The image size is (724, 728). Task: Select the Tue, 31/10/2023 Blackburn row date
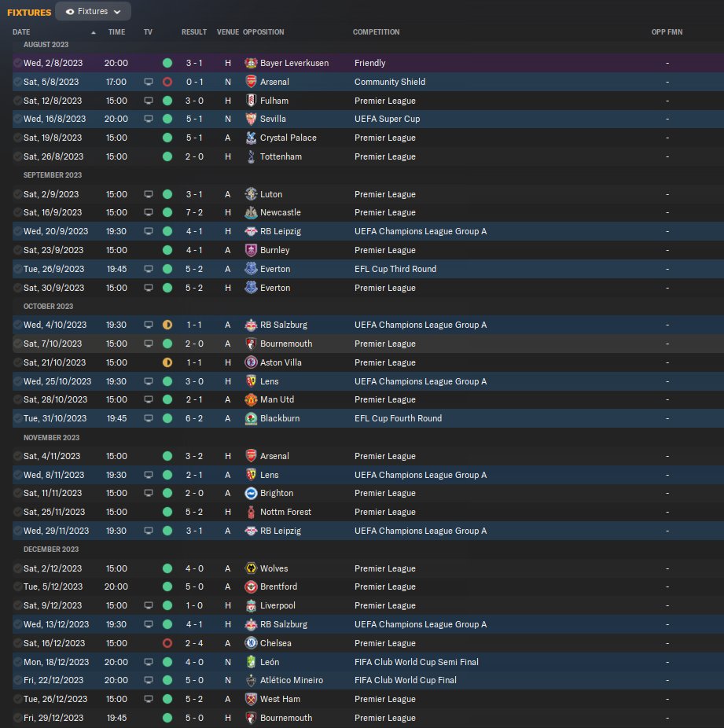coord(55,419)
